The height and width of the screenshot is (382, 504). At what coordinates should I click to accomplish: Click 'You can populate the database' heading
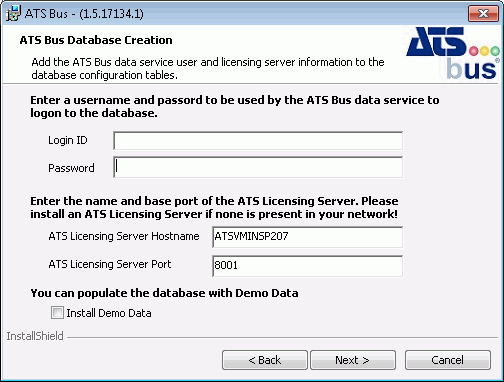[164, 293]
